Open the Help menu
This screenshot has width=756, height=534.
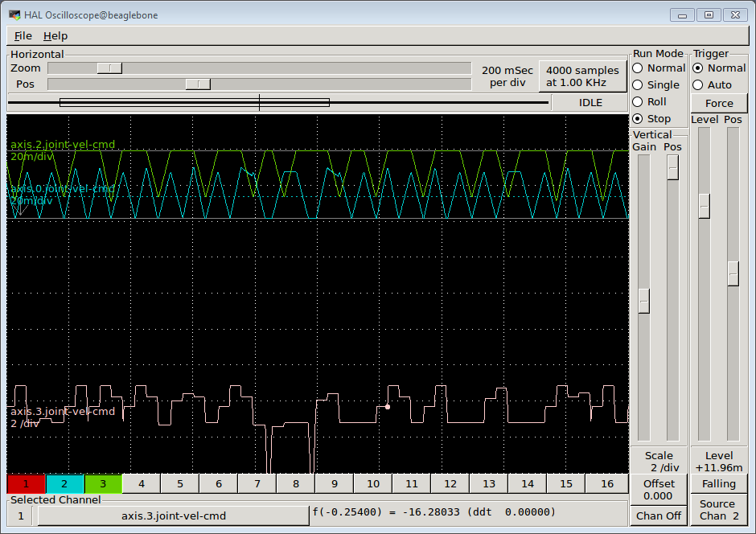point(55,36)
